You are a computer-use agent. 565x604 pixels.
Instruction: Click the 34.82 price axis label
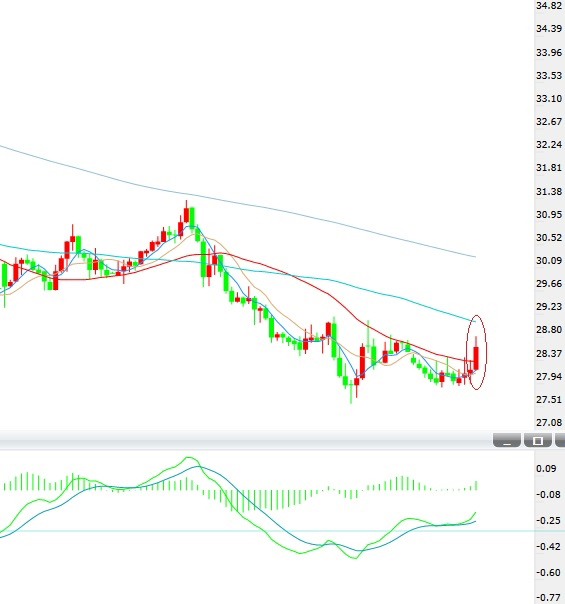549,6
